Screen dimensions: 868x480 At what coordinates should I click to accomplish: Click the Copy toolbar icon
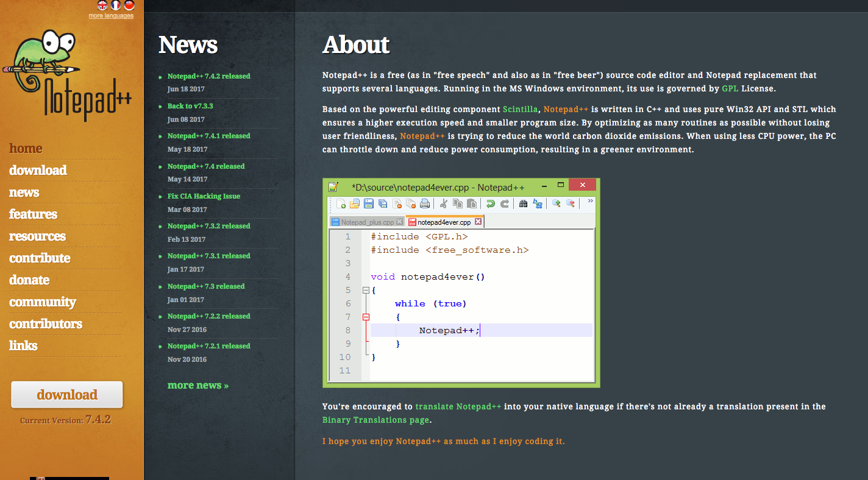457,203
